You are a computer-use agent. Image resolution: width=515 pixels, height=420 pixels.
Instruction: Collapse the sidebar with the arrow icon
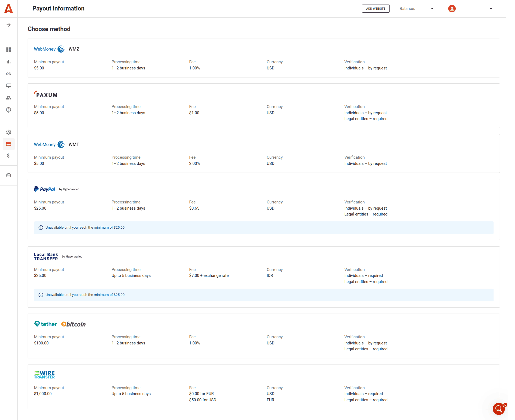point(9,25)
